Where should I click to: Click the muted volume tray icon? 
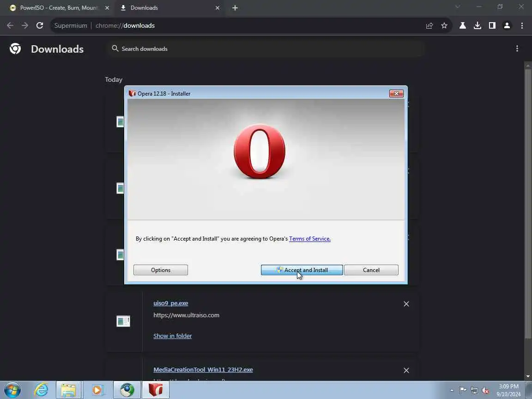pos(485,391)
